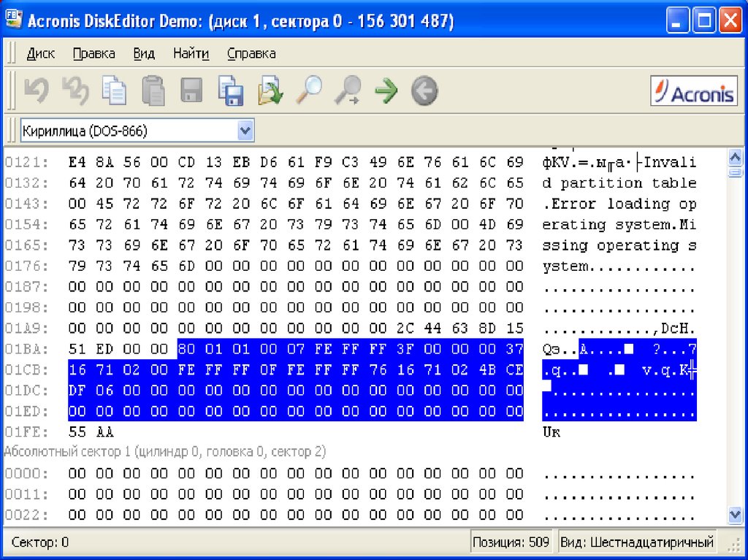Click offset label 0121:
The image size is (748, 560).
click(x=27, y=162)
